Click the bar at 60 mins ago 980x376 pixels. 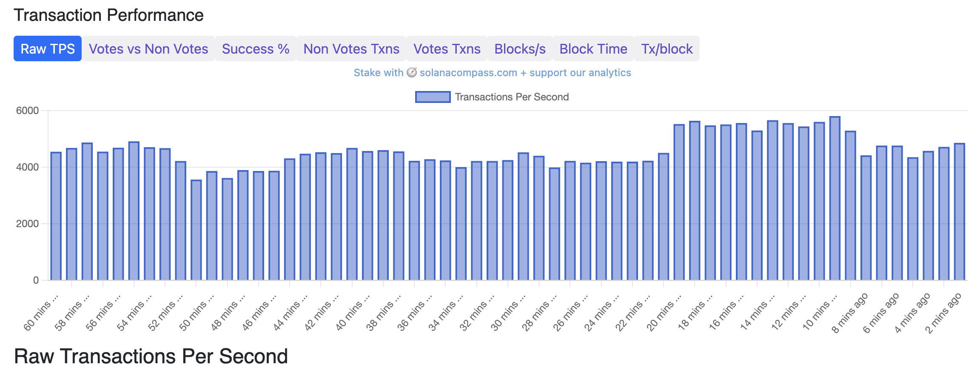[55, 213]
